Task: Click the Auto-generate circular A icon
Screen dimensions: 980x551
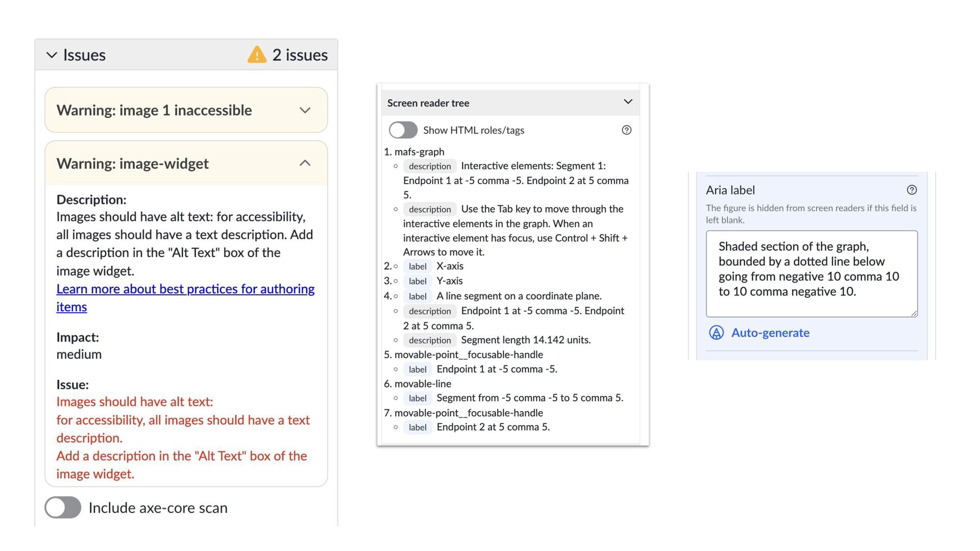Action: pyautogui.click(x=716, y=333)
